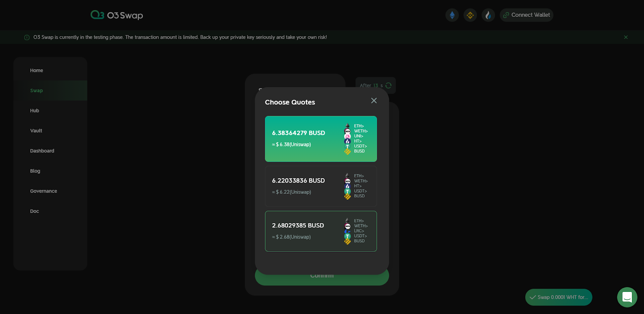This screenshot has width=644, height=314.
Task: Dismiss the testing phase warning banner
Action: point(626,37)
